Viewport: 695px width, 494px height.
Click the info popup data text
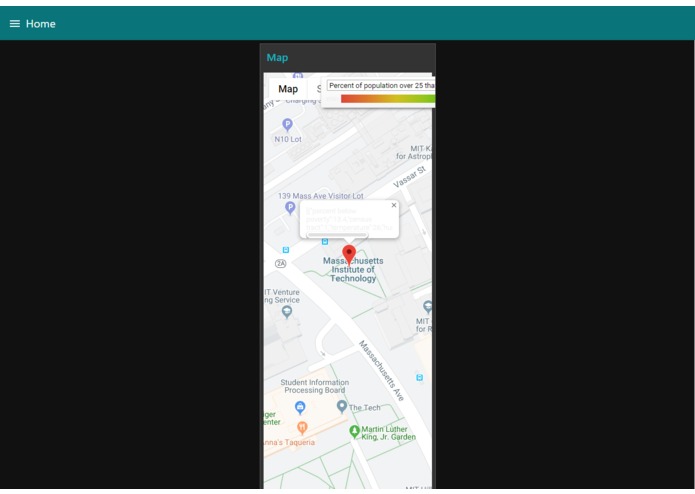[x=349, y=219]
